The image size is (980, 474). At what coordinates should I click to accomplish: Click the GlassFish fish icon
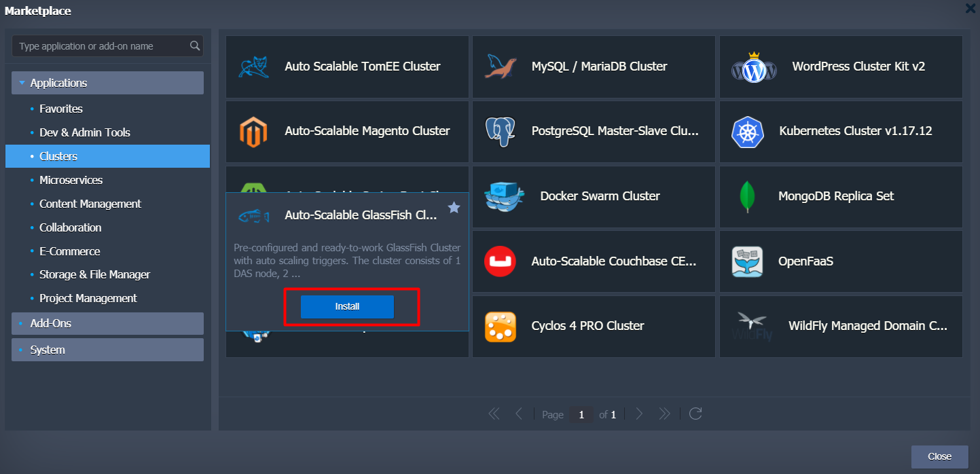[253, 216]
